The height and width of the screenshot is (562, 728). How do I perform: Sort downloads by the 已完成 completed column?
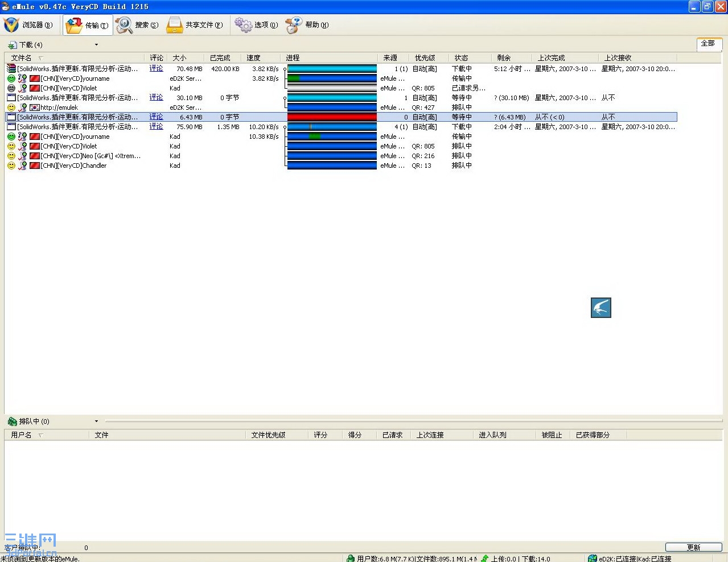[x=224, y=58]
